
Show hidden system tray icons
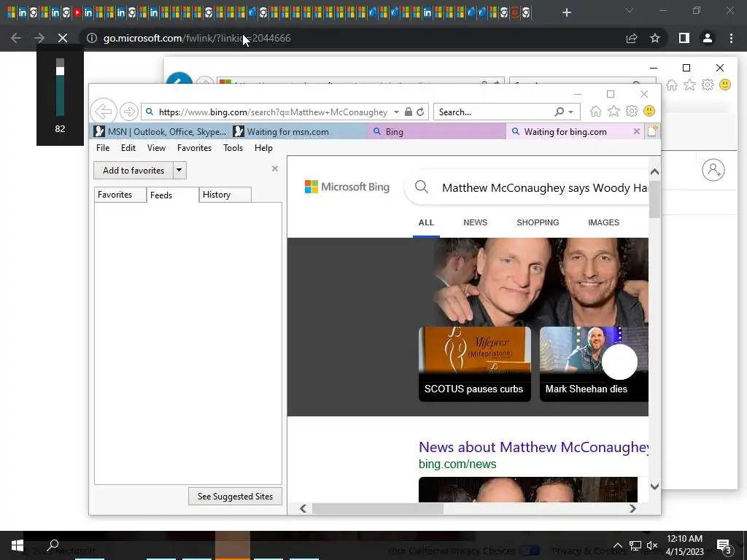point(617,545)
